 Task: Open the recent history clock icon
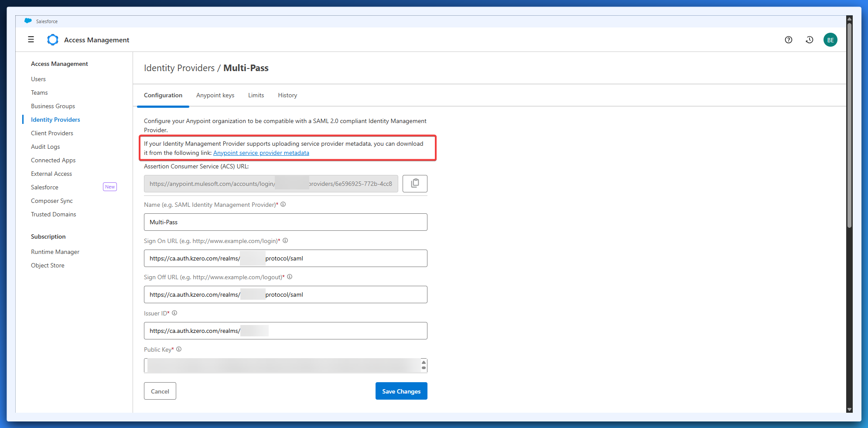point(809,40)
